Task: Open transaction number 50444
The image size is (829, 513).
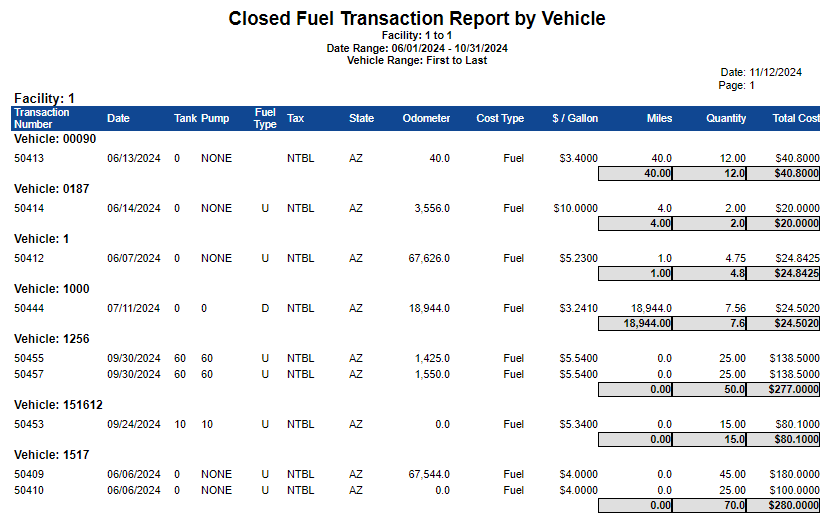Action: [x=29, y=308]
